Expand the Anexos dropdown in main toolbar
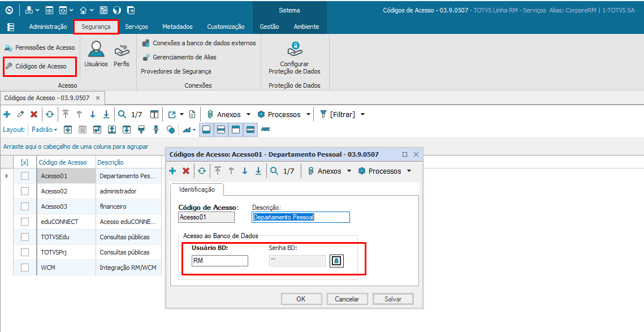Image resolution: width=644 pixels, height=332 pixels. click(248, 114)
